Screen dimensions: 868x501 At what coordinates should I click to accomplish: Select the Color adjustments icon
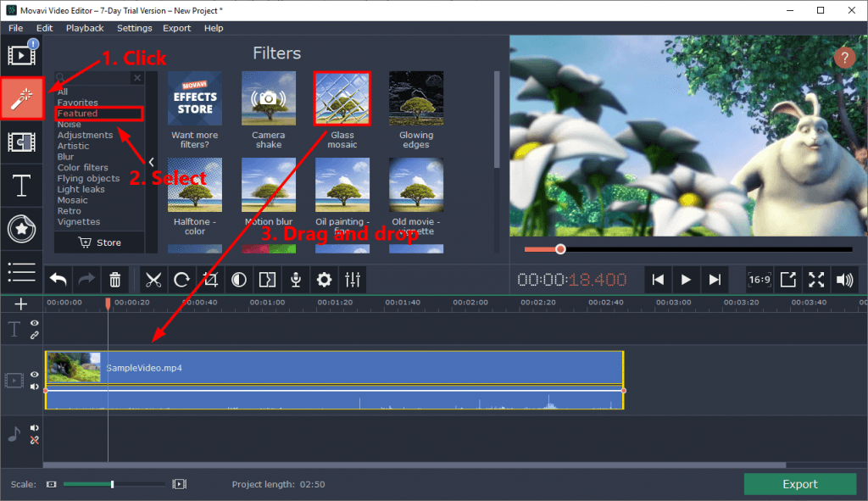click(x=238, y=280)
